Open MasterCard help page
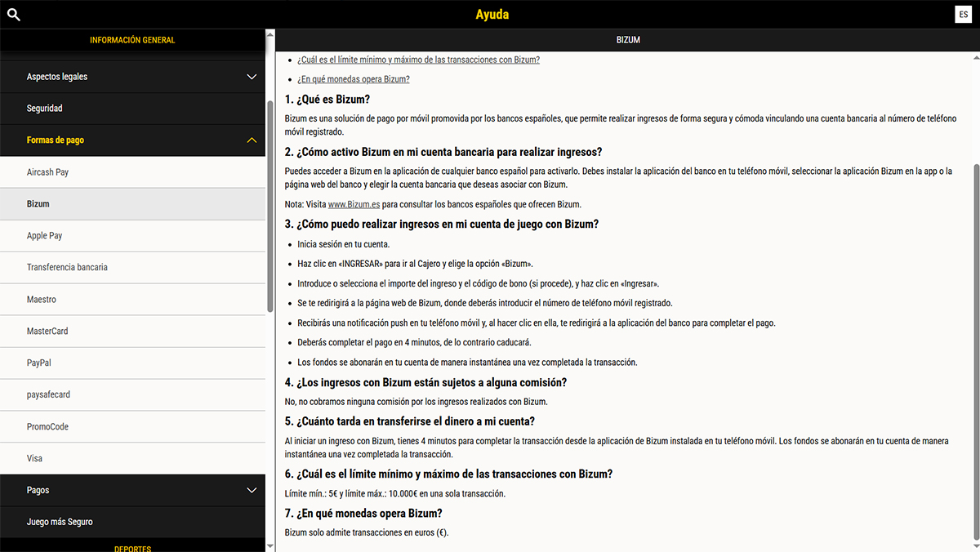980x552 pixels. 132,332
